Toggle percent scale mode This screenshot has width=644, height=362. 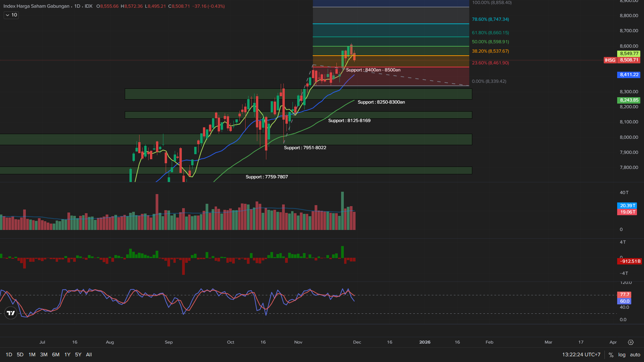[611, 355]
